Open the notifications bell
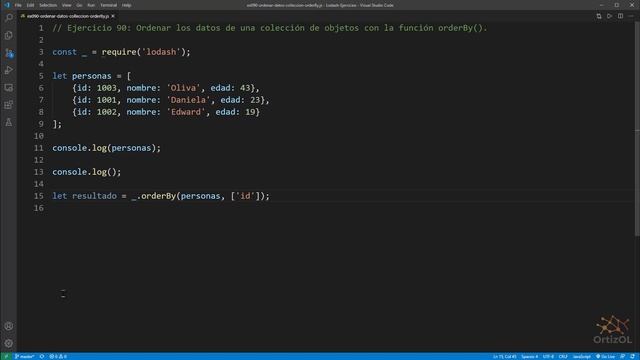Viewport: 640px width, 360px height. click(x=632, y=356)
